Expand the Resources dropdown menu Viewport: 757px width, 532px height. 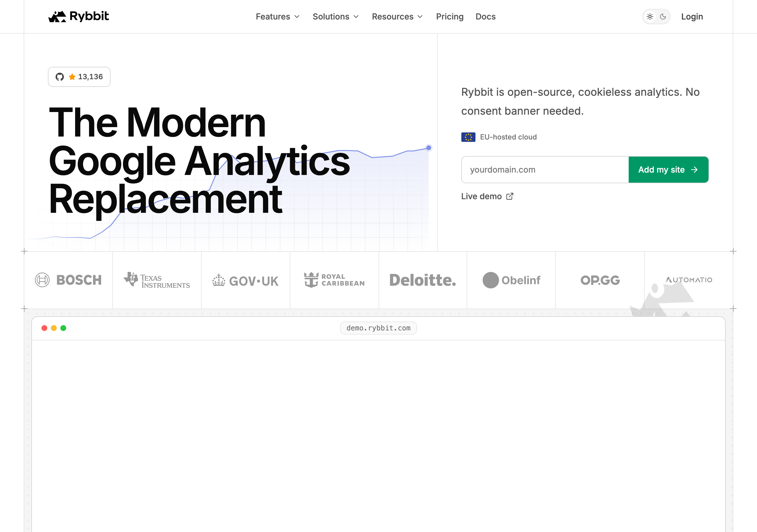(397, 17)
